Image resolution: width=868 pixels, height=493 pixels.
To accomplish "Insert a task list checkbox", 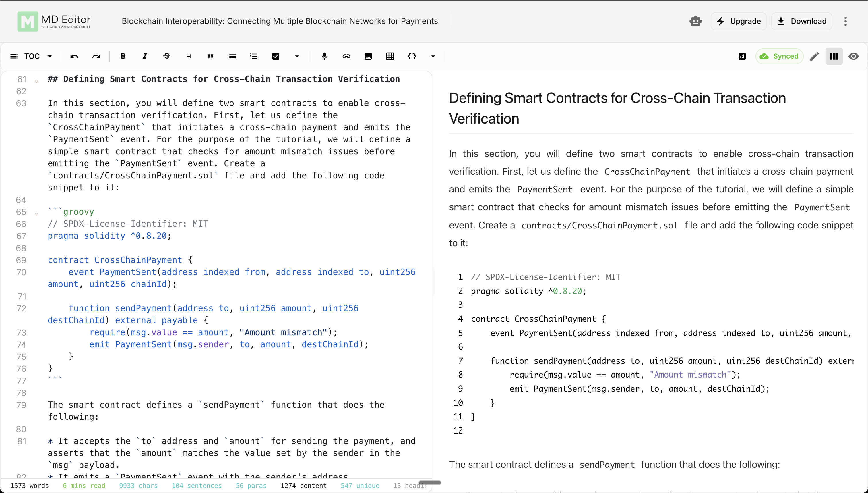I will (x=276, y=56).
